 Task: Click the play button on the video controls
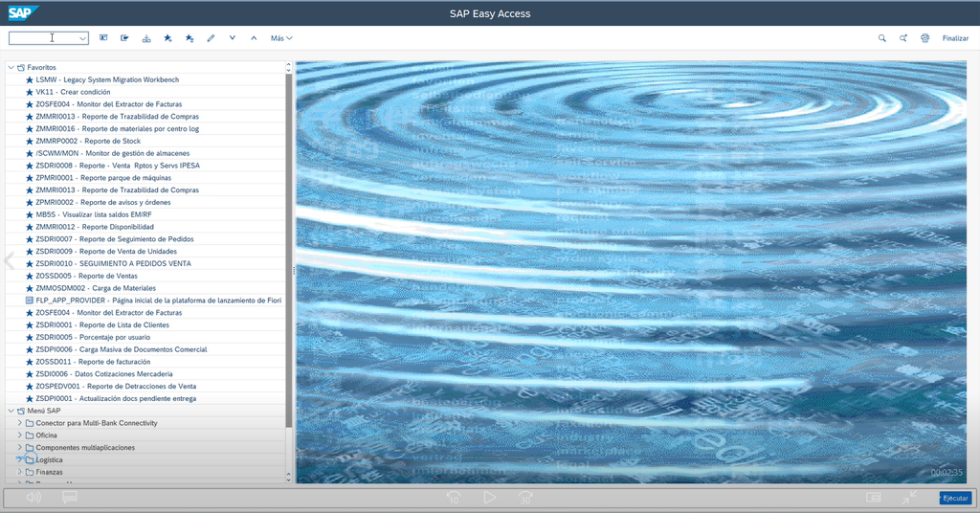click(x=489, y=498)
